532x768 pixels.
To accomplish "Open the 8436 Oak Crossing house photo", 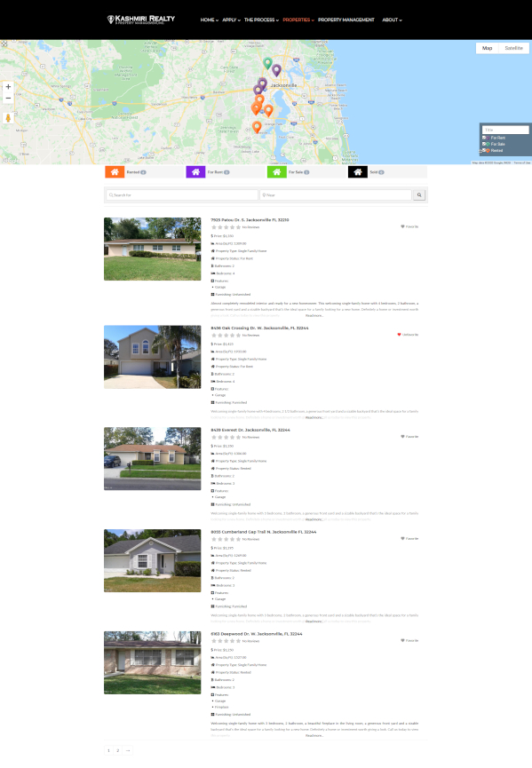I will (153, 357).
